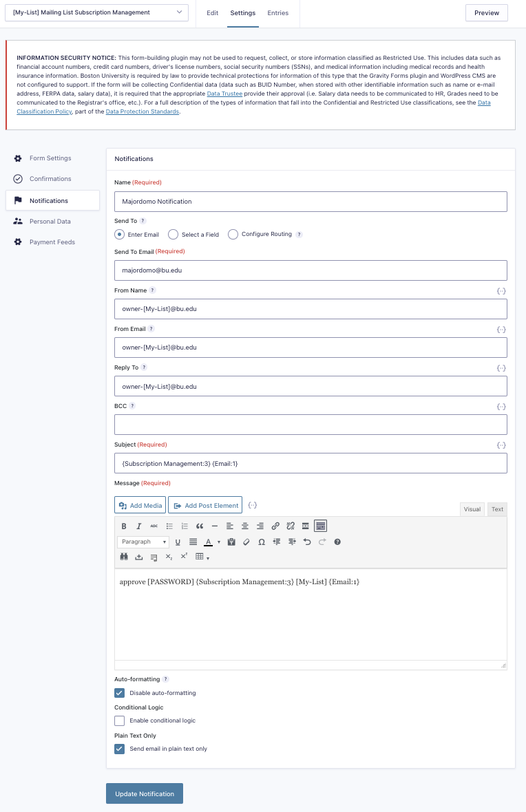Follow the Data Trustee link
The image size is (526, 812).
tap(224, 94)
